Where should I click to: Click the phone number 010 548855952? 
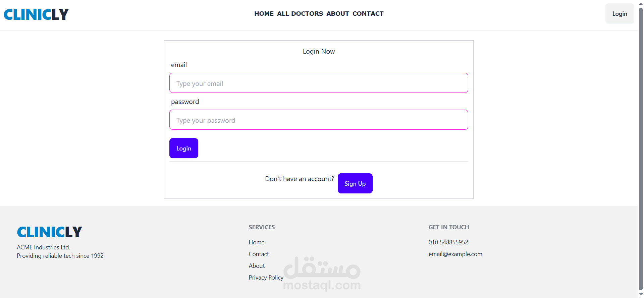point(448,242)
